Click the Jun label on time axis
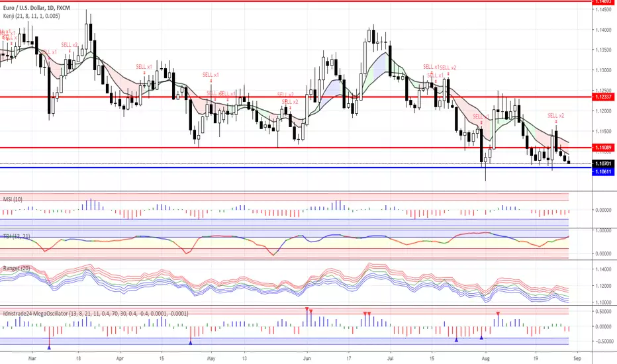The height and width of the screenshot is (364, 617). (x=307, y=359)
